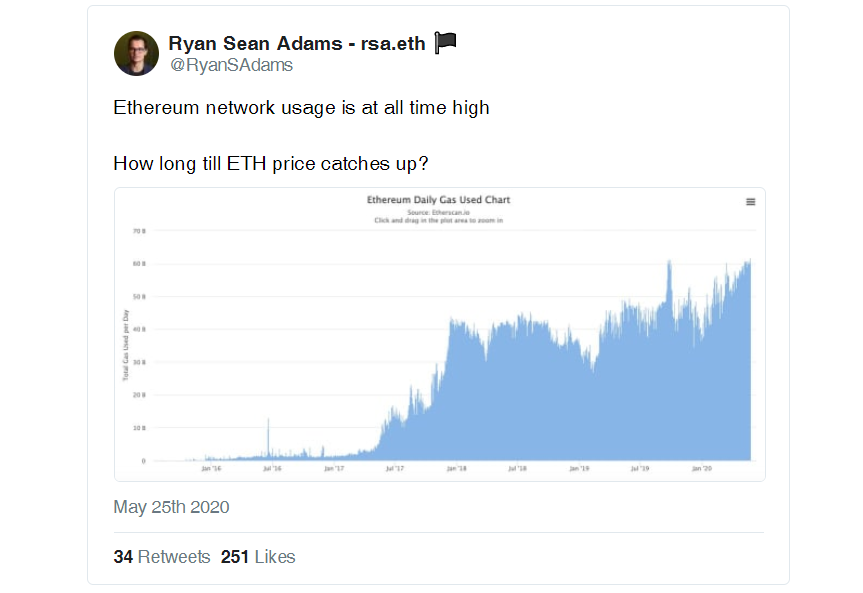Open tweet via May 25th 2020 timestamp
863x593 pixels.
pos(170,507)
